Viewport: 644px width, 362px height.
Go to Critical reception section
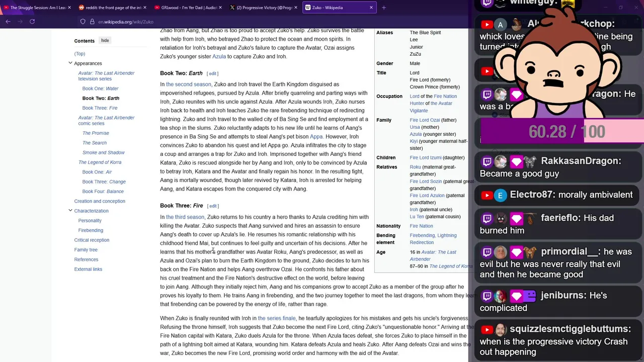coord(92,240)
